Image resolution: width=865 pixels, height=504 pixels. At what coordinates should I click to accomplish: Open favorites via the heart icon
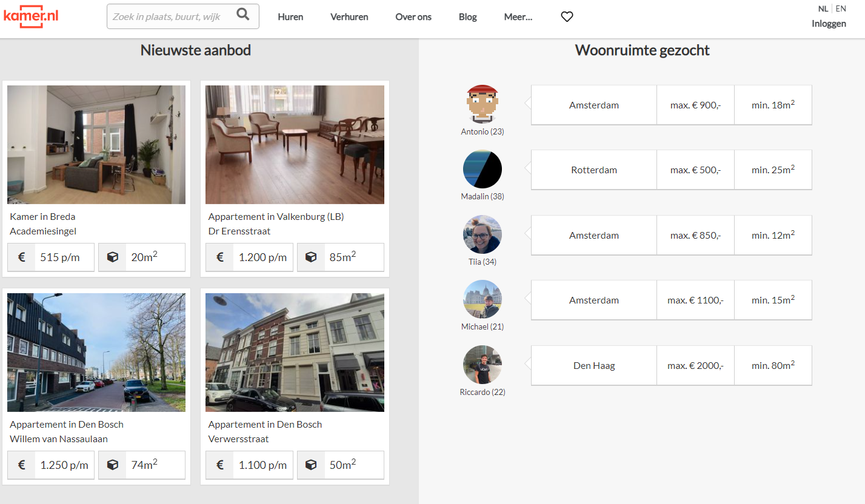click(567, 17)
